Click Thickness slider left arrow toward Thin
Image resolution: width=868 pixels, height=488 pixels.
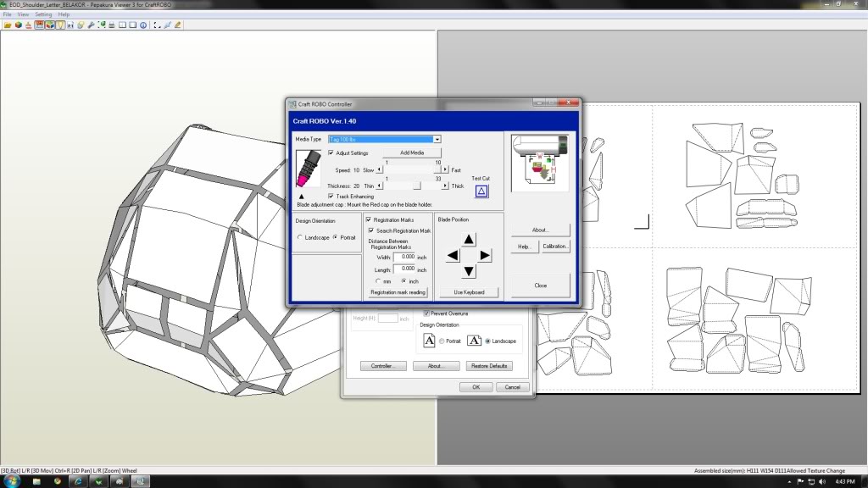(379, 186)
